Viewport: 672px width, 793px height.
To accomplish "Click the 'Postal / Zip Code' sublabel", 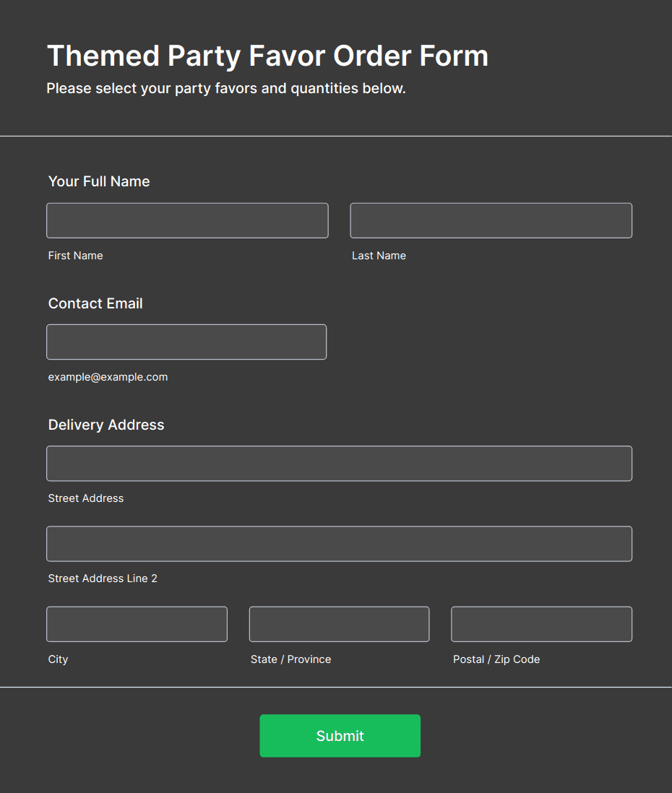I will pos(496,659).
